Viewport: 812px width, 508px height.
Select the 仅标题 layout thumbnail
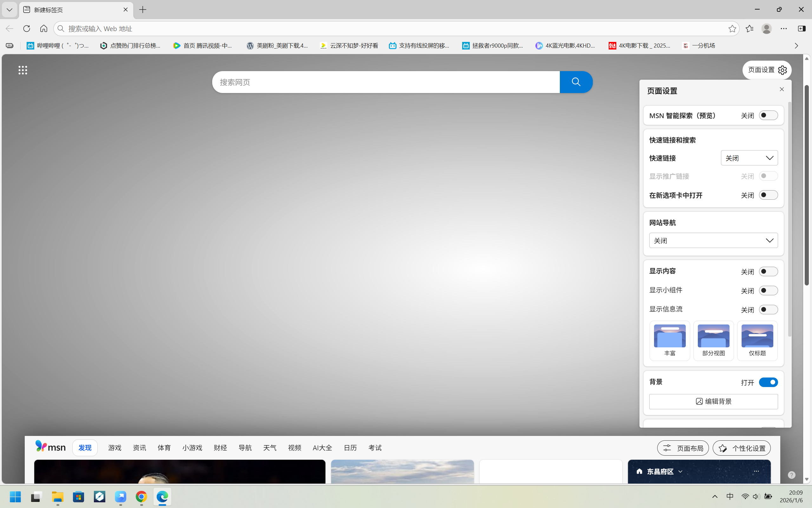click(757, 341)
